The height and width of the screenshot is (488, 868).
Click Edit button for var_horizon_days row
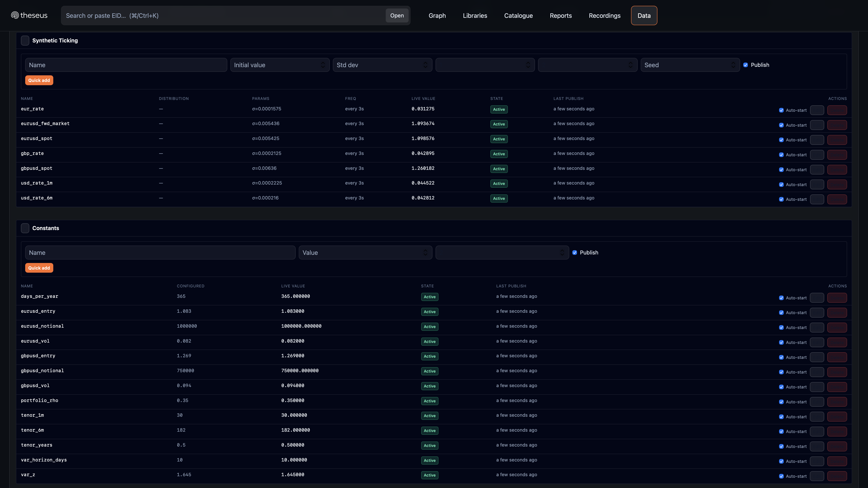(x=817, y=461)
